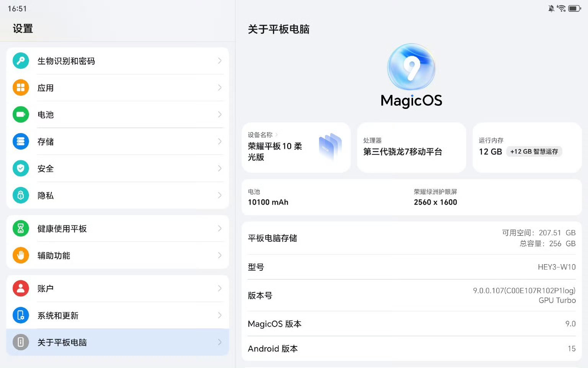Tap screen resolution 2560 x 1600

click(435, 202)
